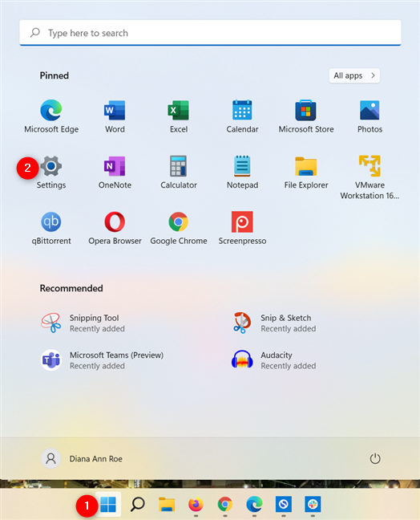Launch Screenpresso
The width and height of the screenshot is (420, 520).
pos(242,228)
